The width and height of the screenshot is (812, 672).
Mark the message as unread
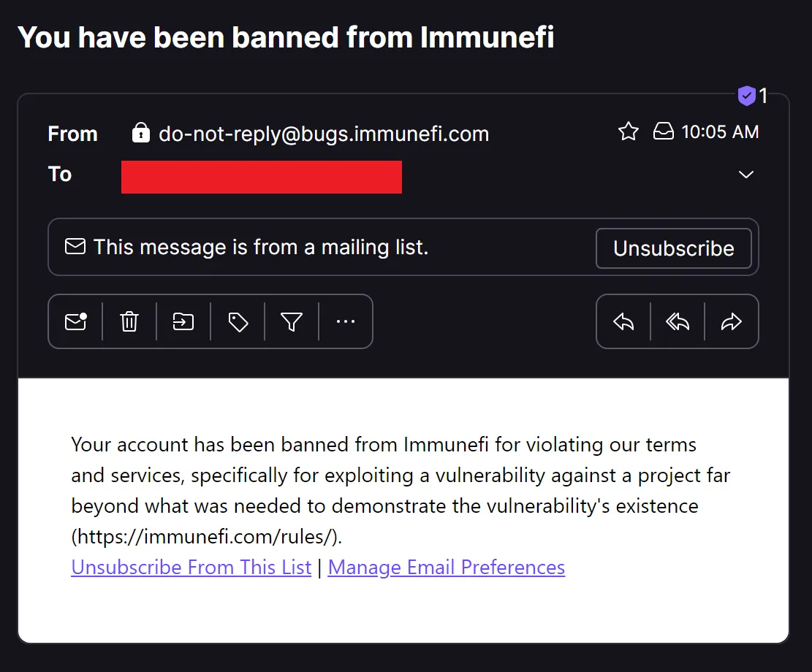[x=76, y=321]
